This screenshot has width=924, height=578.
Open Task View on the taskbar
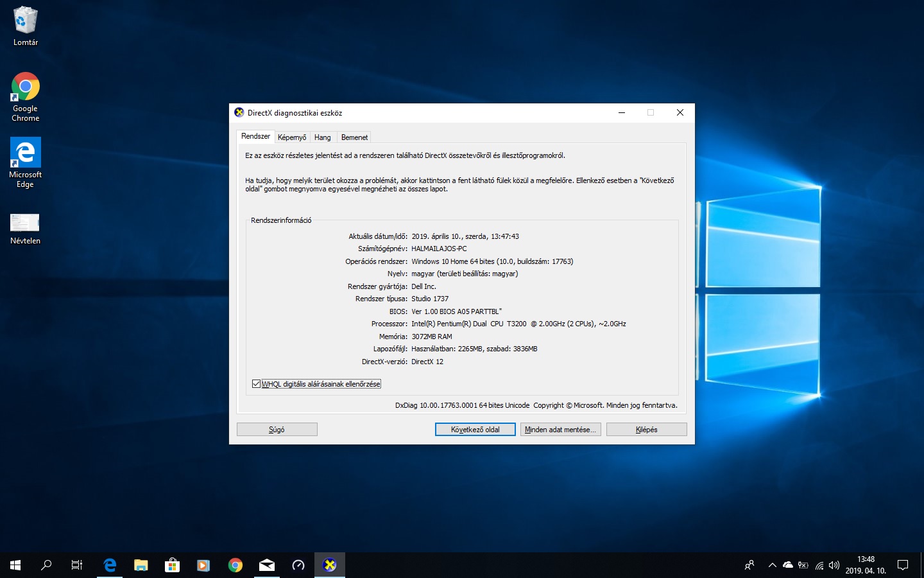[x=77, y=565]
